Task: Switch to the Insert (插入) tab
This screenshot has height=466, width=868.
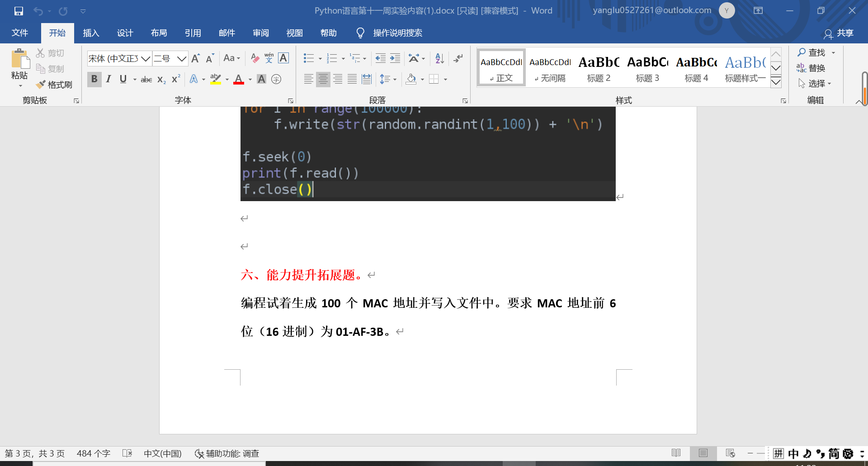Action: coord(91,33)
